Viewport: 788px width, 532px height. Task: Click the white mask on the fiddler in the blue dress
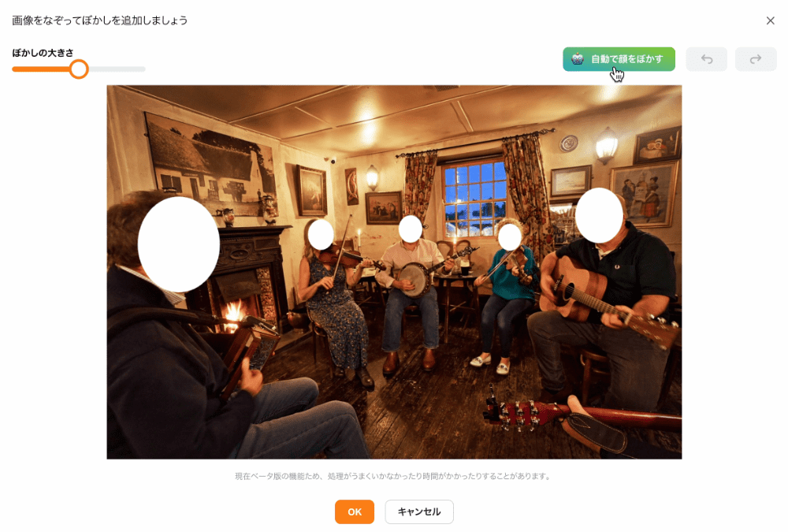pyautogui.click(x=321, y=235)
